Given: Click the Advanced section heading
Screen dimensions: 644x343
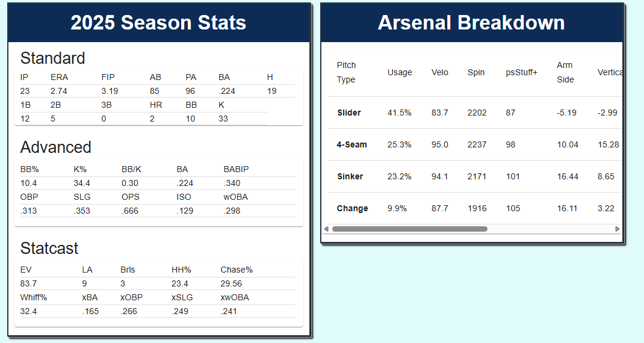Looking at the screenshot, I should pyautogui.click(x=56, y=147).
